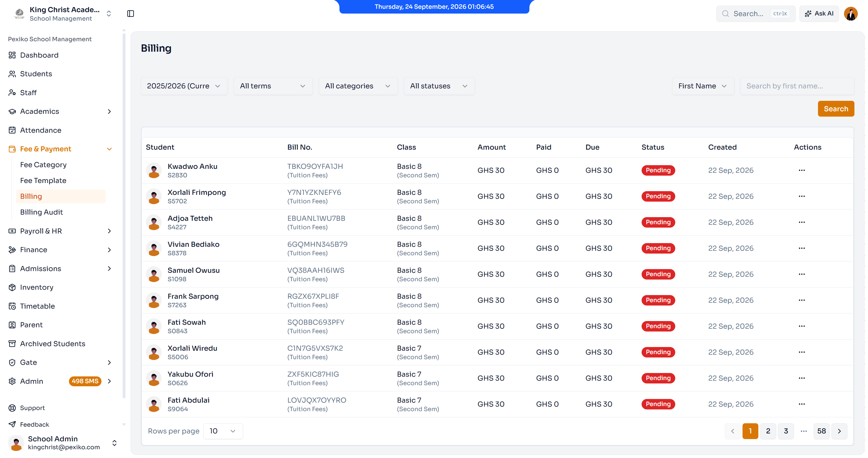868x458 pixels.
Task: Open the Attendance calendar icon
Action: 12,130
